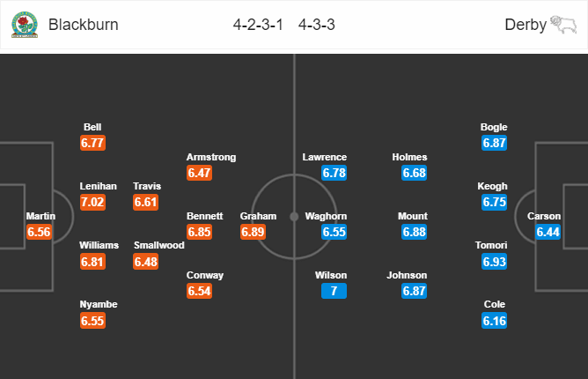Click goalkeeper Martin's 6.56 rating
The width and height of the screenshot is (588, 379).
[x=39, y=232]
